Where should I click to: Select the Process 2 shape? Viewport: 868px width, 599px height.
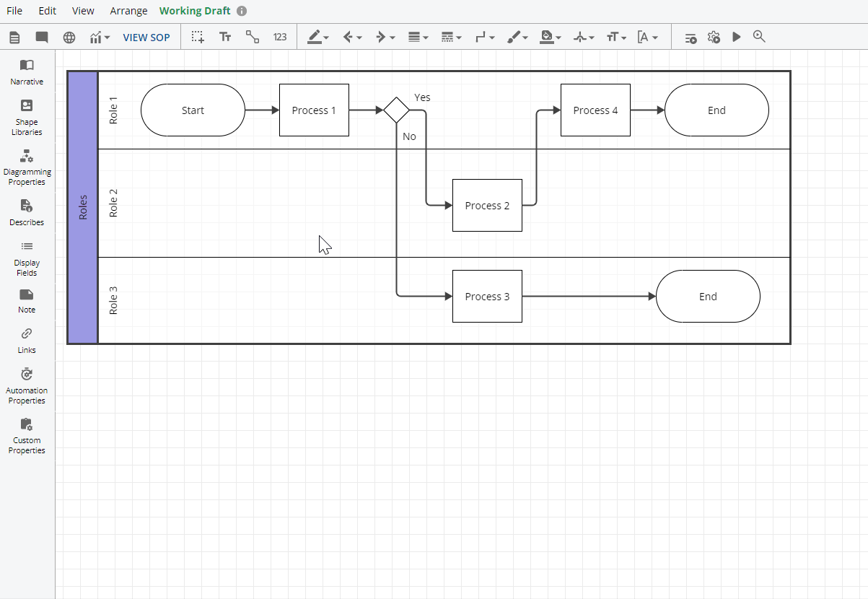click(x=487, y=206)
